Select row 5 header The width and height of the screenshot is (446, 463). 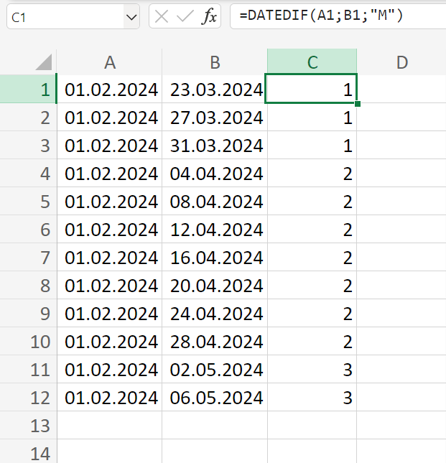point(28,201)
